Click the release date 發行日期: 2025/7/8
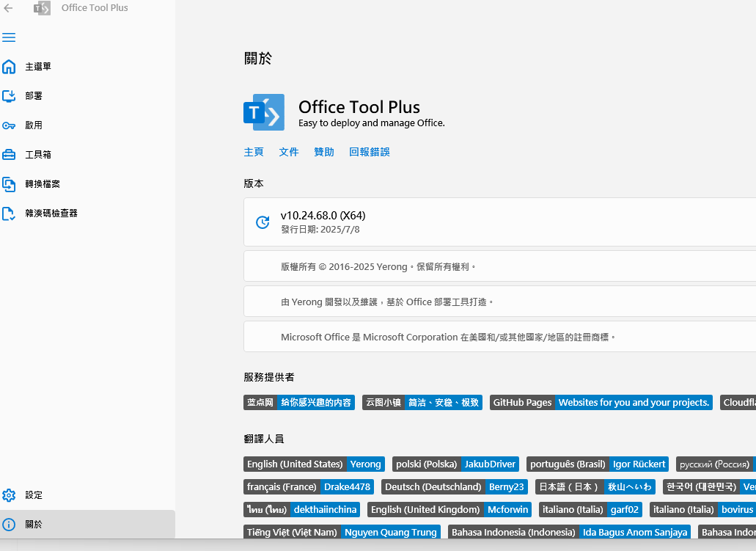This screenshot has height=551, width=756. click(320, 230)
